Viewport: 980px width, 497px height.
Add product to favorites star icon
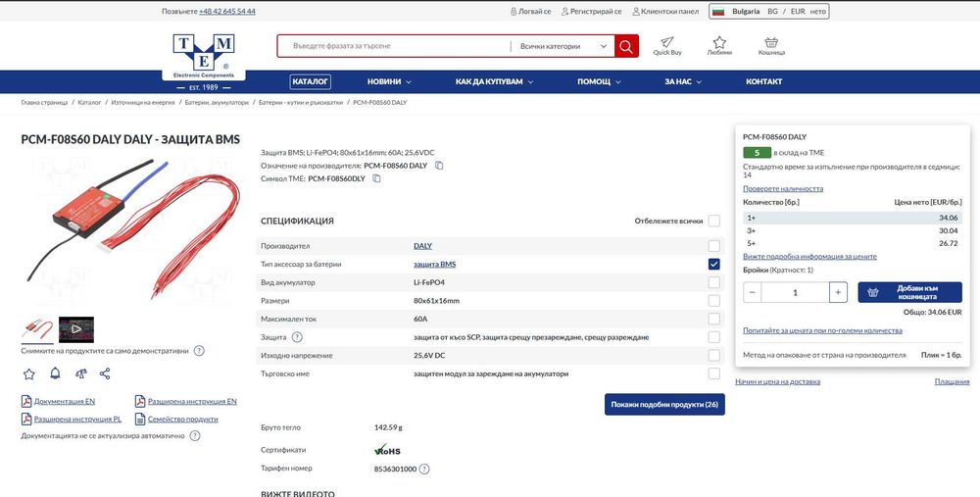pos(28,373)
